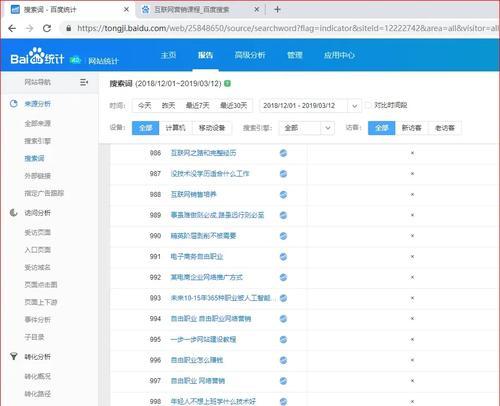
Task: Open 指定广告跟踪 in the sidebar
Action: [44, 193]
